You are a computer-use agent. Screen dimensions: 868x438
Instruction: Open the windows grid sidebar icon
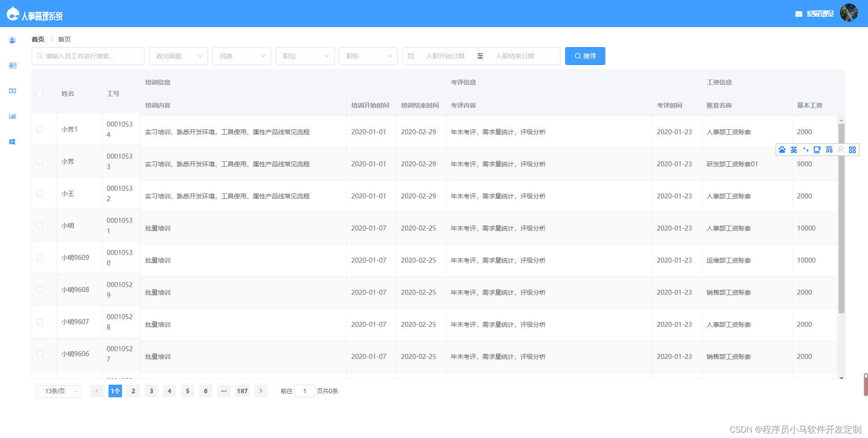tap(12, 141)
